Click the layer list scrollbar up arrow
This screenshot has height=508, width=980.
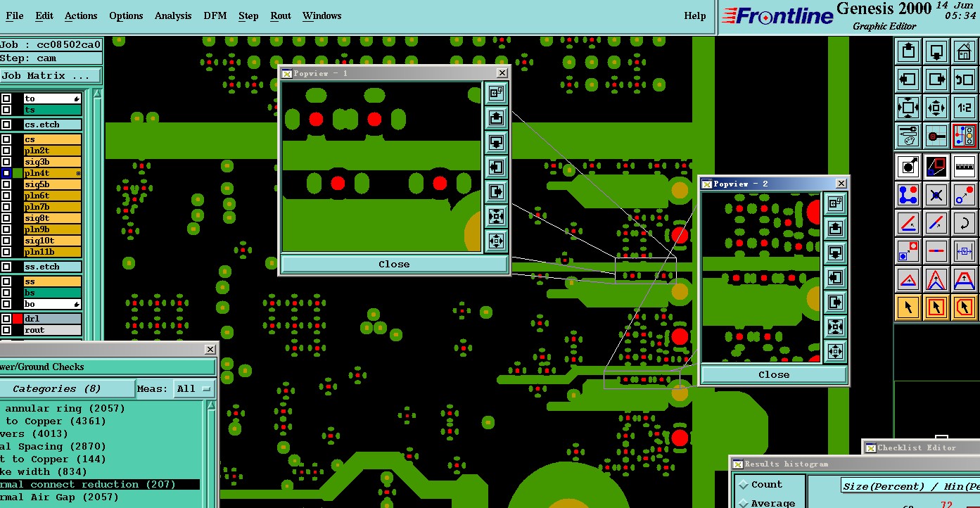coord(97,94)
